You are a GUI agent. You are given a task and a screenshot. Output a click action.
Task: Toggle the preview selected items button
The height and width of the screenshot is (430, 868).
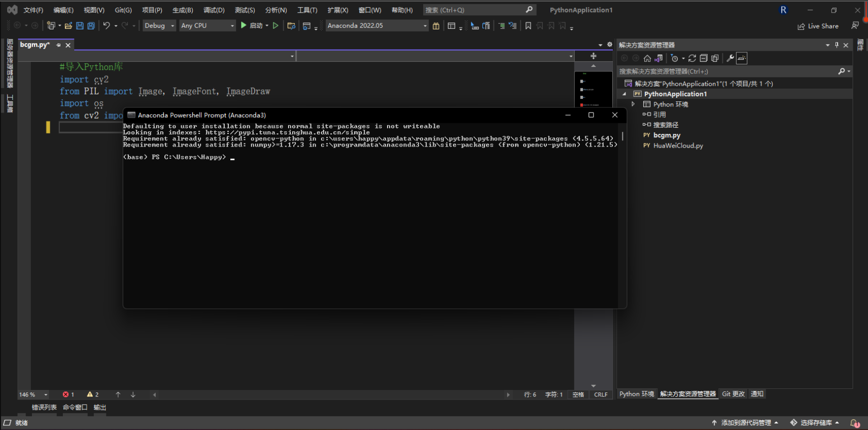(x=742, y=58)
